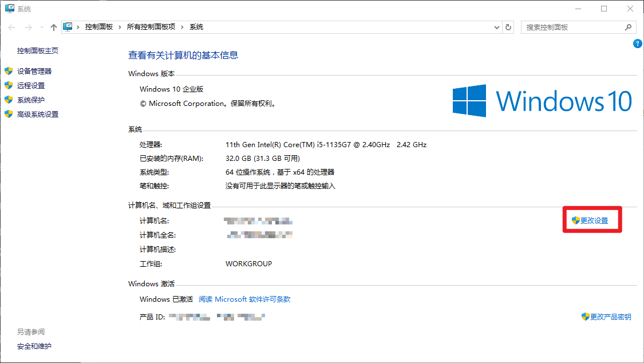Select the 控制面板 breadcrumb in the address bar
The image size is (644, 363).
[x=98, y=27]
